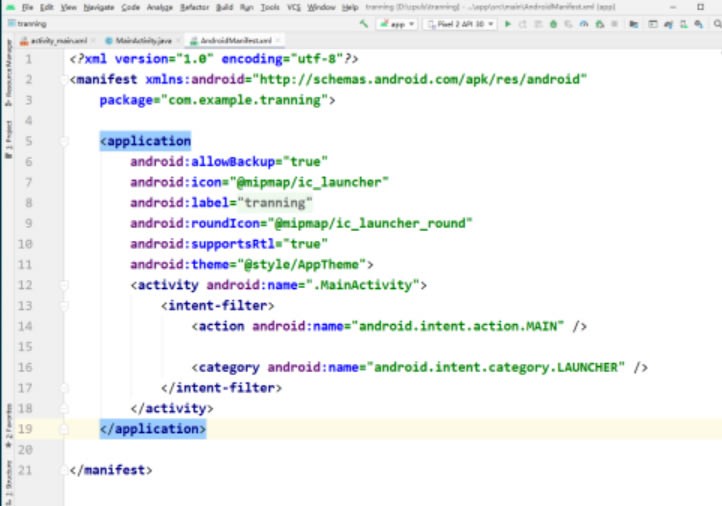Click the android:supportsRtl "true" value
The image size is (722, 506).
tap(305, 244)
